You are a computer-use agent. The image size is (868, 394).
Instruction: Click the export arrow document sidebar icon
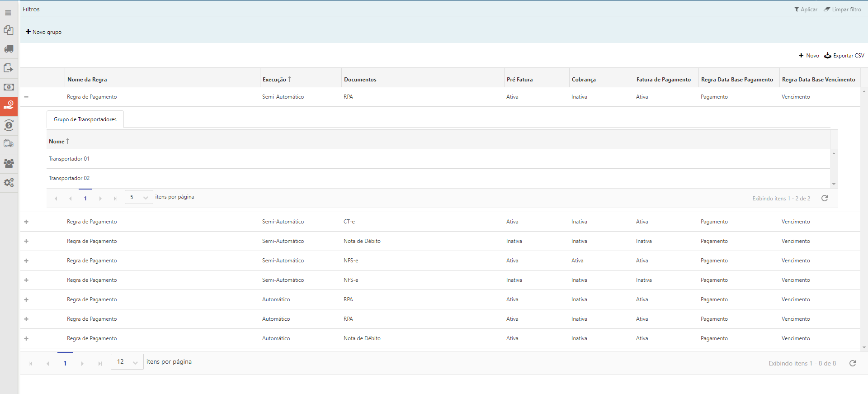[x=9, y=68]
